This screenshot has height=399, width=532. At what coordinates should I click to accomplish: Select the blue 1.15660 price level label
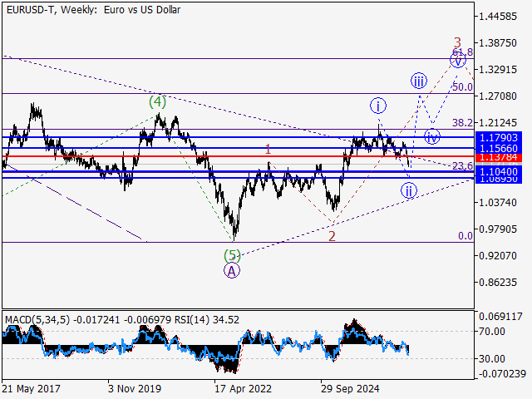point(499,148)
